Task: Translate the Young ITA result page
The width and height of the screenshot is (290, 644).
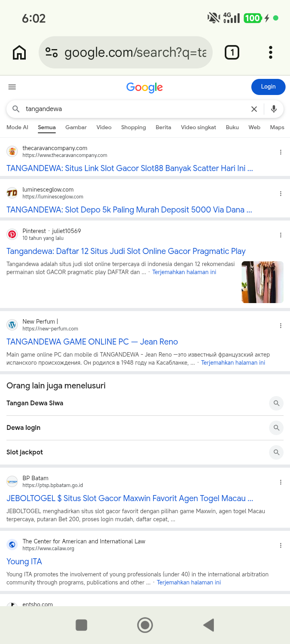Action: [x=189, y=582]
